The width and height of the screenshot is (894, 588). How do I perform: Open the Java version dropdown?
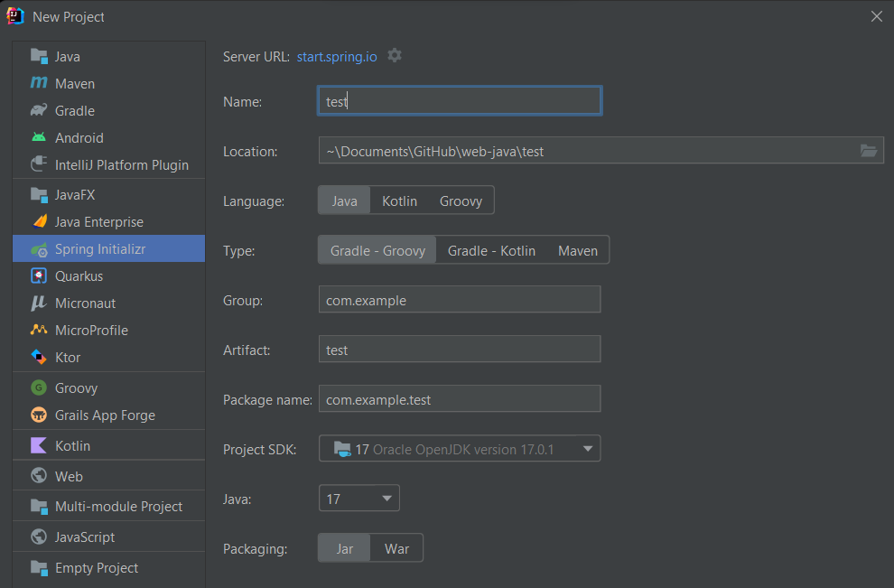pyautogui.click(x=359, y=499)
